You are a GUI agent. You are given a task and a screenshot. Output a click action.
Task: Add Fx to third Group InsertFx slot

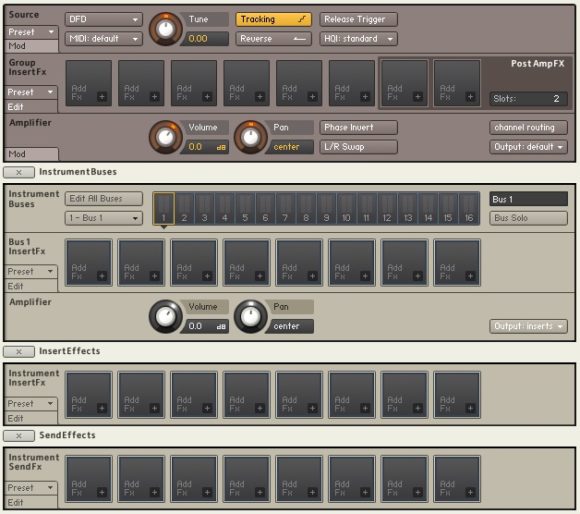(194, 83)
